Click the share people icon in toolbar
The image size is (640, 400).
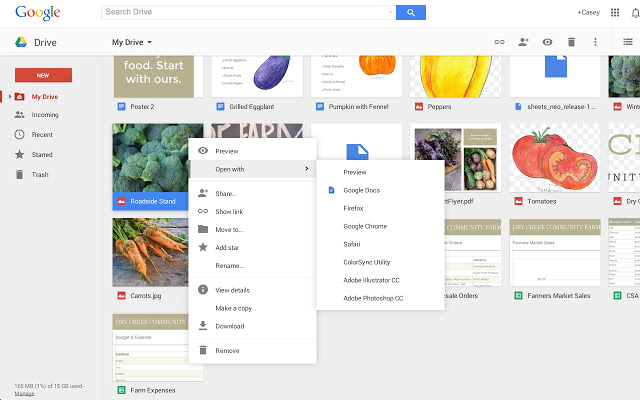[x=523, y=42]
